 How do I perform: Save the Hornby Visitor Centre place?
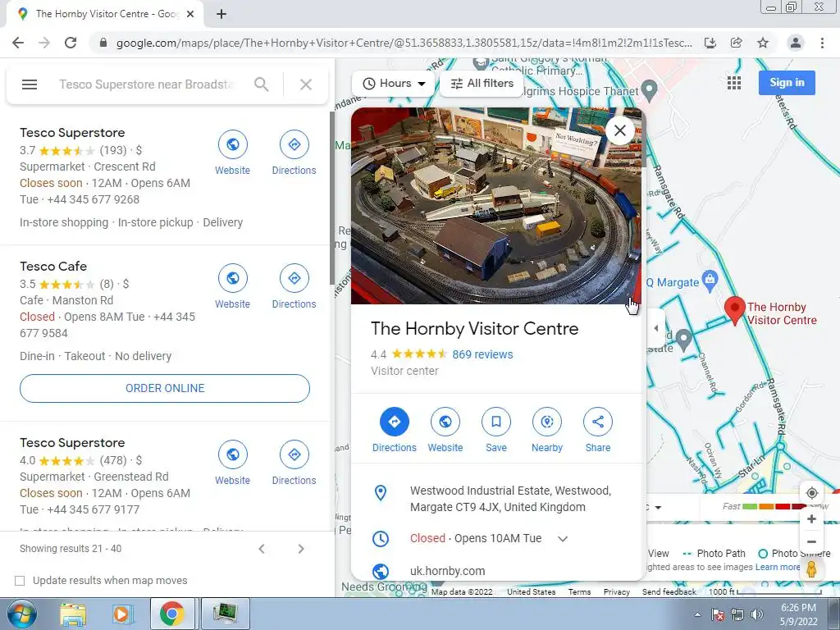[x=496, y=422]
